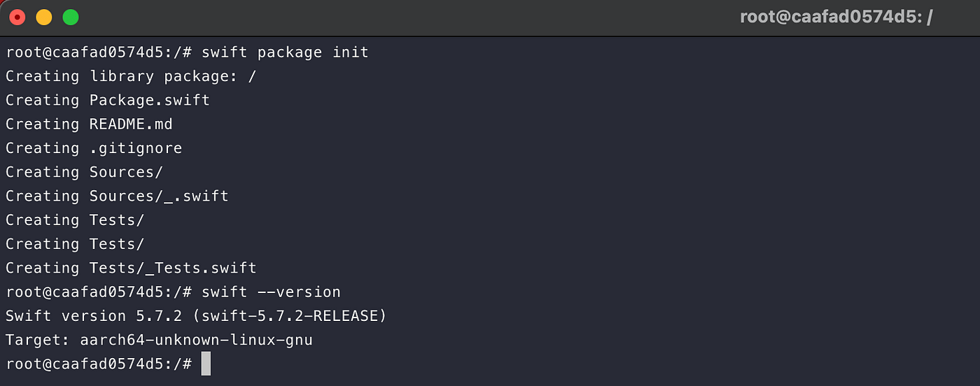
Task: Click the Tests/_Tests.swift path in output
Action: coord(173,268)
